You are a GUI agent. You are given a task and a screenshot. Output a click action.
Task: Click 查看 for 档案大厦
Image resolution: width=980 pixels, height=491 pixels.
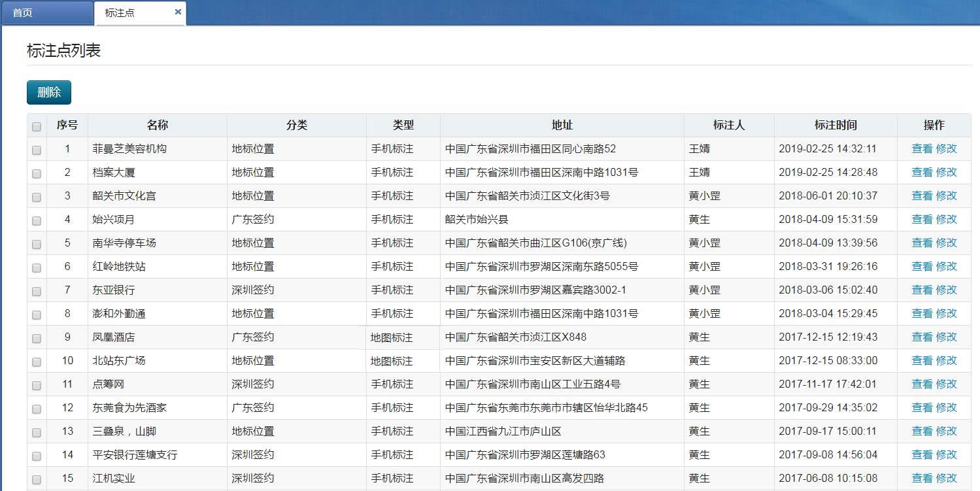922,172
